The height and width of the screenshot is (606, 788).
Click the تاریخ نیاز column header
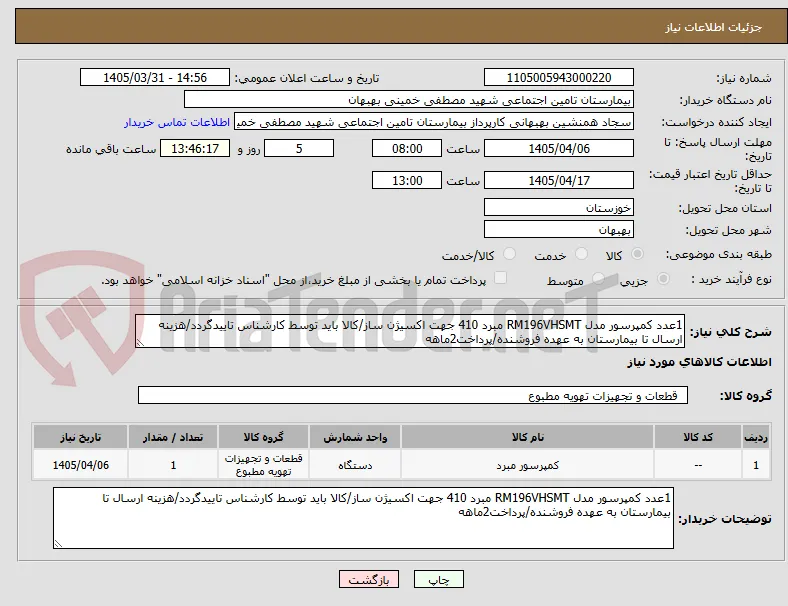[x=80, y=437]
